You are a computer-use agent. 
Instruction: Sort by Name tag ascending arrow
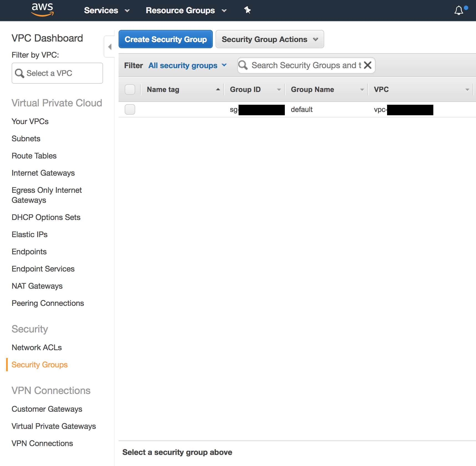point(218,89)
